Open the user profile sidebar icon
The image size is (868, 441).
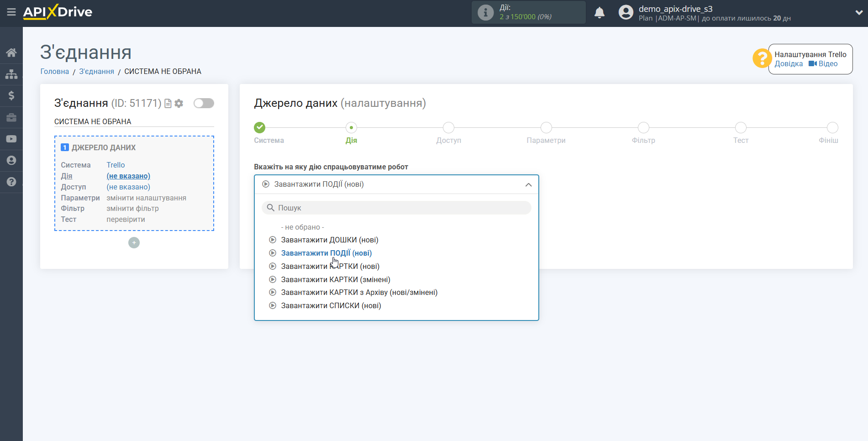(11, 160)
